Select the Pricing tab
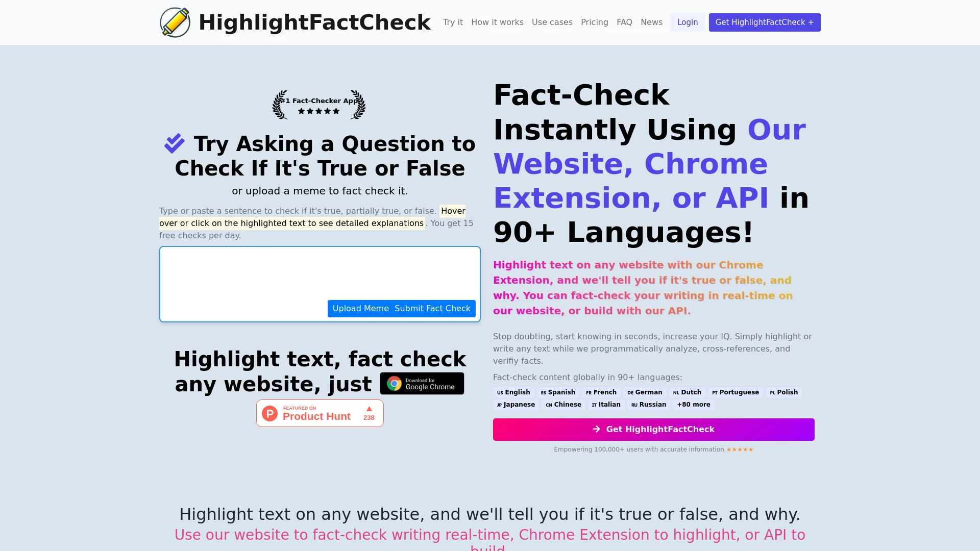 click(x=594, y=22)
